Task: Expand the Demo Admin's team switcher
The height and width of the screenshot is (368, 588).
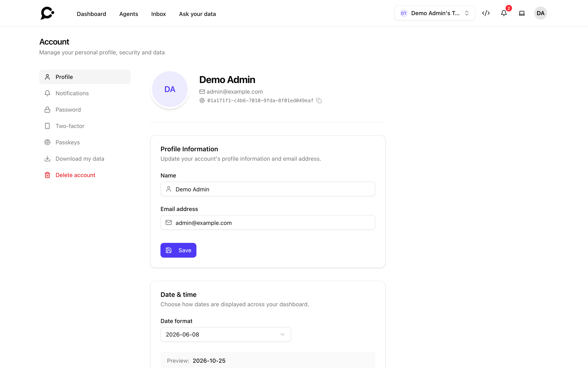Action: [x=435, y=13]
